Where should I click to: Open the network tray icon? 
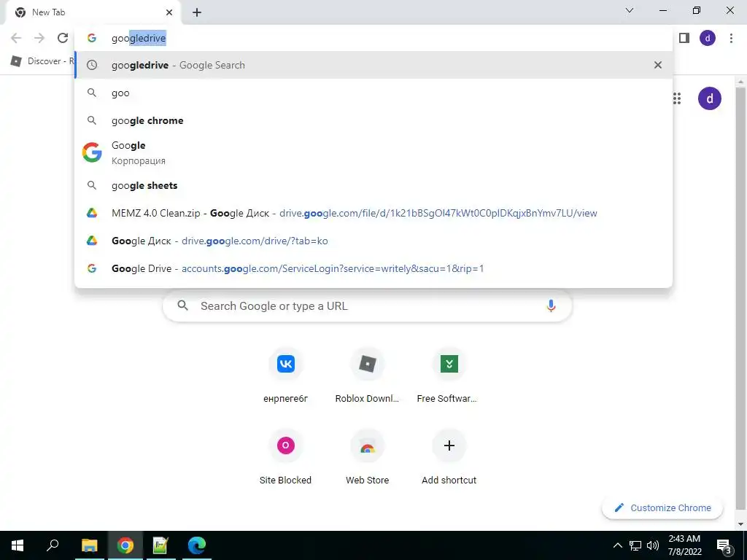[635, 545]
